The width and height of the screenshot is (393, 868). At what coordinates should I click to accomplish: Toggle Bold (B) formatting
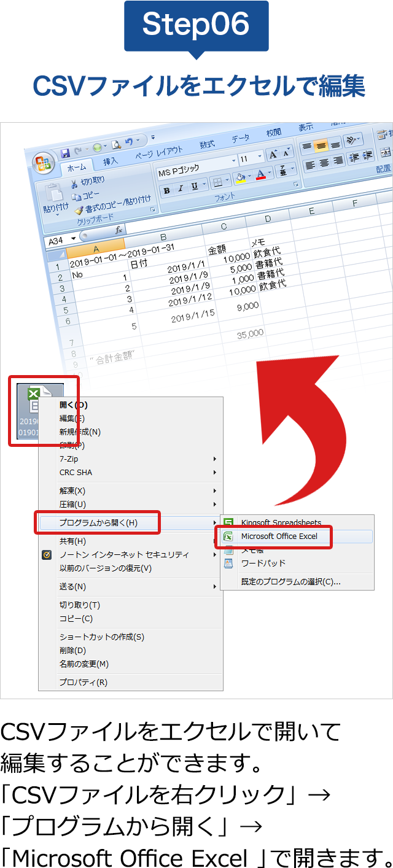[x=166, y=190]
